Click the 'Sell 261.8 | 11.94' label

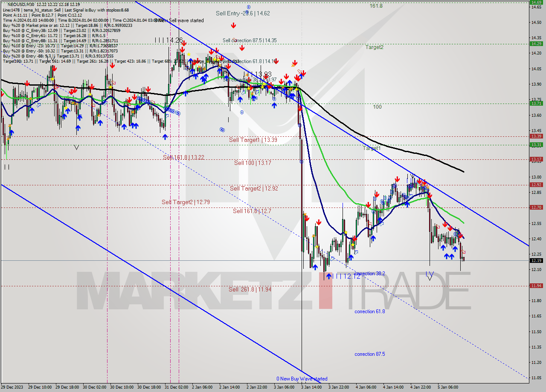250,289
